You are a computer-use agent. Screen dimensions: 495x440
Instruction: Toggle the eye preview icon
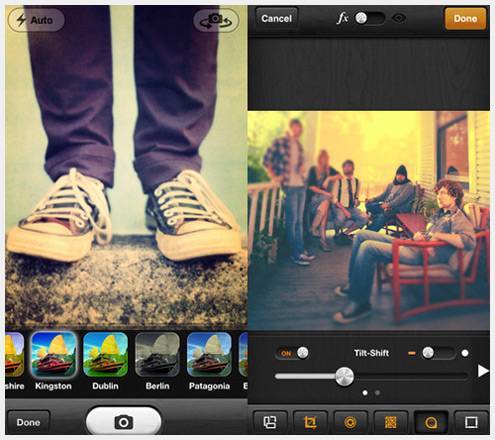pos(399,18)
